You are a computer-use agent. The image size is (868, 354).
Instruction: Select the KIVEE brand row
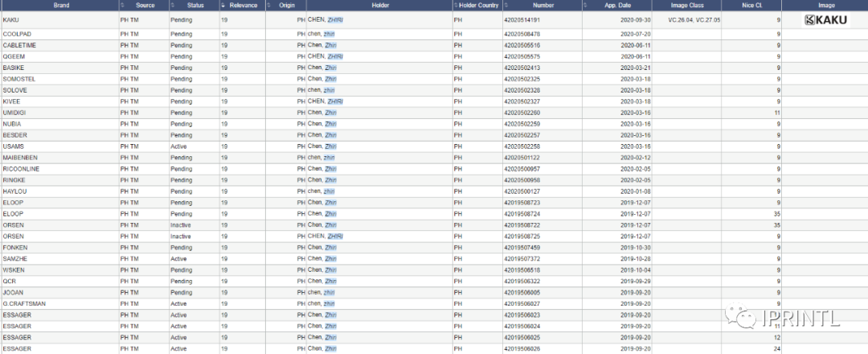(434, 101)
